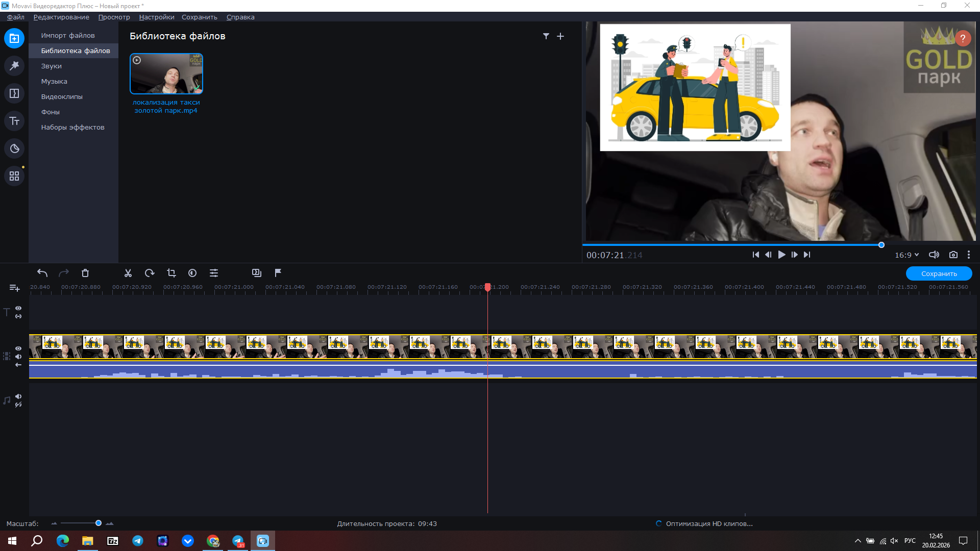Open Clip properties sliders icon
The image size is (980, 551).
[x=214, y=273]
